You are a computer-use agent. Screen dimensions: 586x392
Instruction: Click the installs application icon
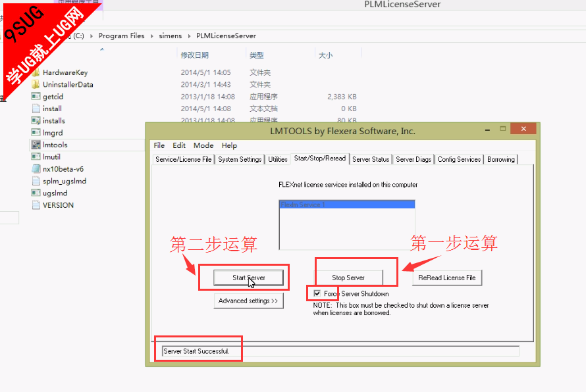(x=36, y=120)
